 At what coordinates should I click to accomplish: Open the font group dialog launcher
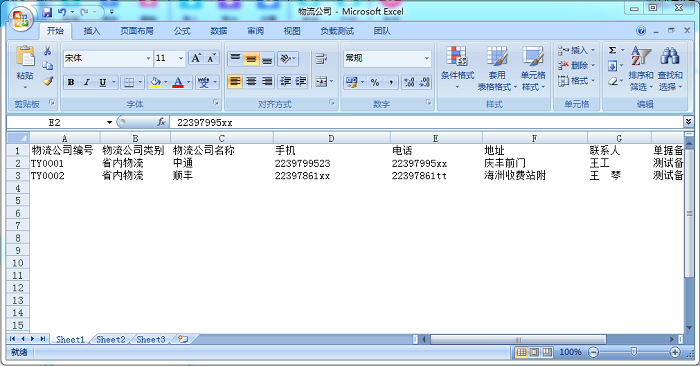pyautogui.click(x=216, y=103)
